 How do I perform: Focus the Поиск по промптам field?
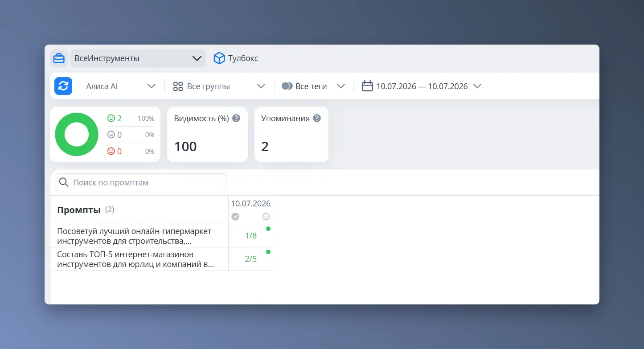tap(140, 182)
